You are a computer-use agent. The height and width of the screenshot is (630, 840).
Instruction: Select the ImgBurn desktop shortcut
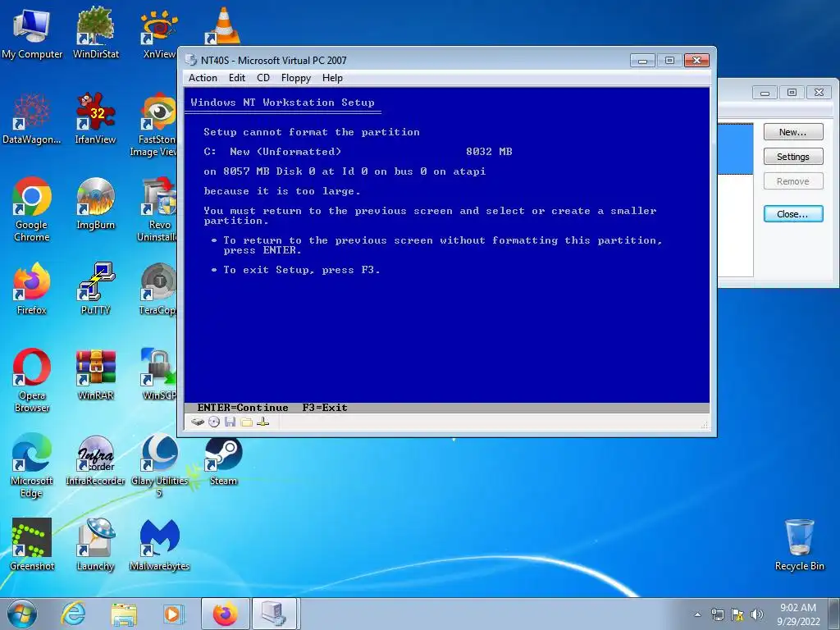[95, 204]
